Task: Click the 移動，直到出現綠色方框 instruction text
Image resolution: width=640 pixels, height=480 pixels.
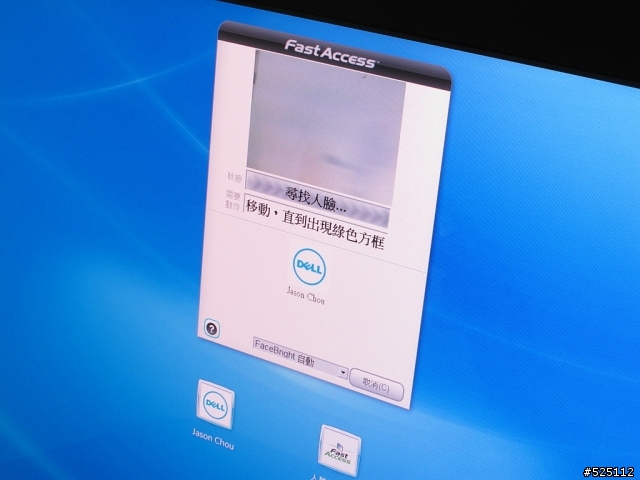Action: 315,225
